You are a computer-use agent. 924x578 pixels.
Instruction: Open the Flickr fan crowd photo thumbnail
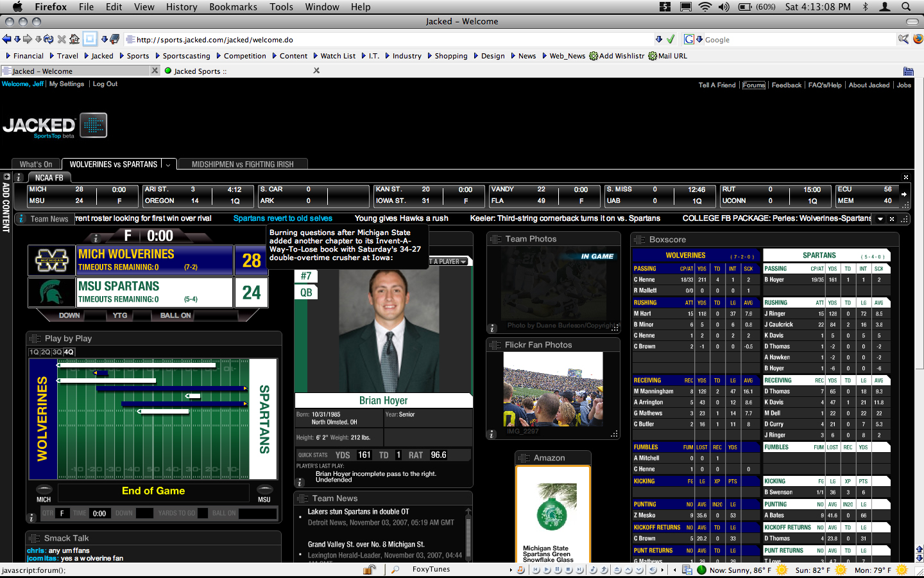(553, 389)
